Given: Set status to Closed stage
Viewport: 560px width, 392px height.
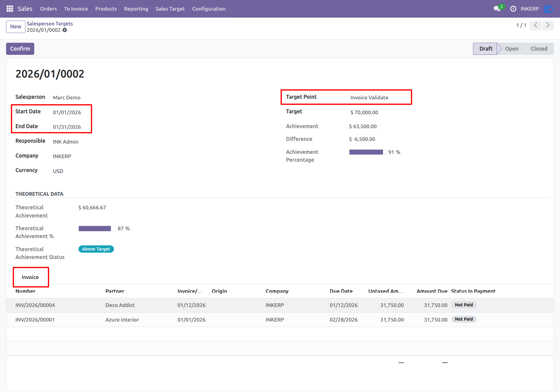Looking at the screenshot, I should (539, 49).
